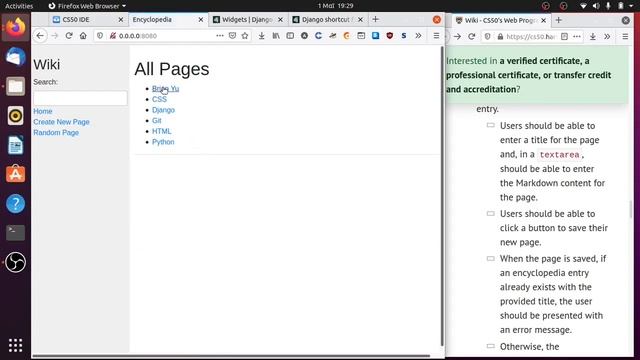Open the Firefox Web Browser app menu
The height and width of the screenshot is (360, 640).
click(87, 6)
